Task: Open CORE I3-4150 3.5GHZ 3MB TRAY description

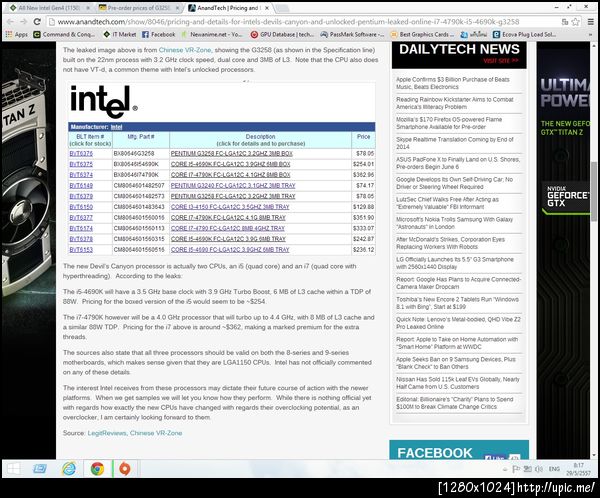Action: (x=230, y=207)
